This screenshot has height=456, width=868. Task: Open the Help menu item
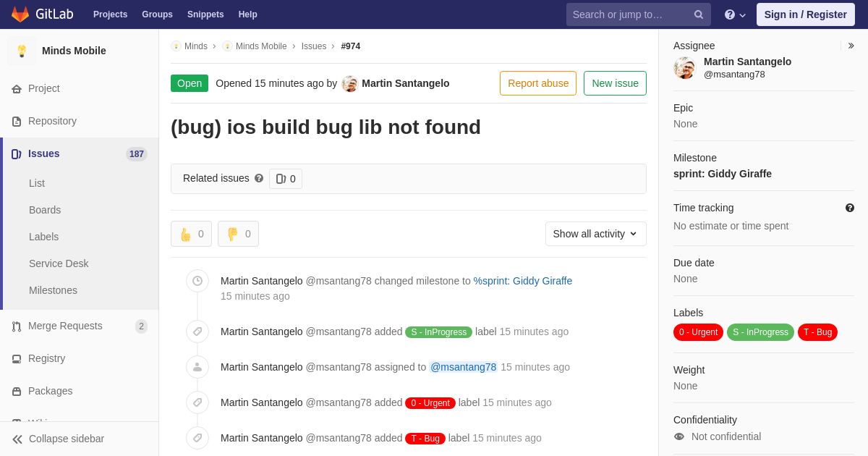coord(248,14)
